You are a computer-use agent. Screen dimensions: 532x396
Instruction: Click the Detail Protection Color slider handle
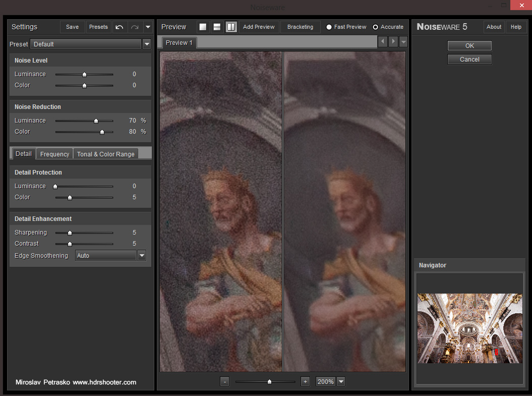pos(70,197)
